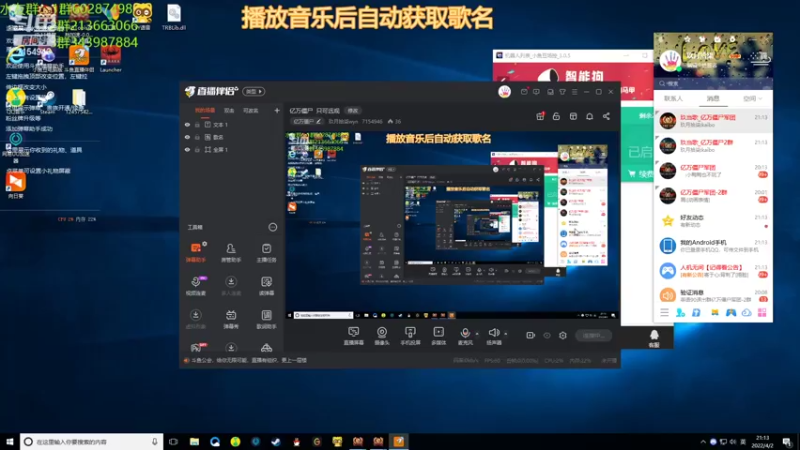The image size is (800, 450).
Task: Open Windows Start menu
Action: click(10, 442)
